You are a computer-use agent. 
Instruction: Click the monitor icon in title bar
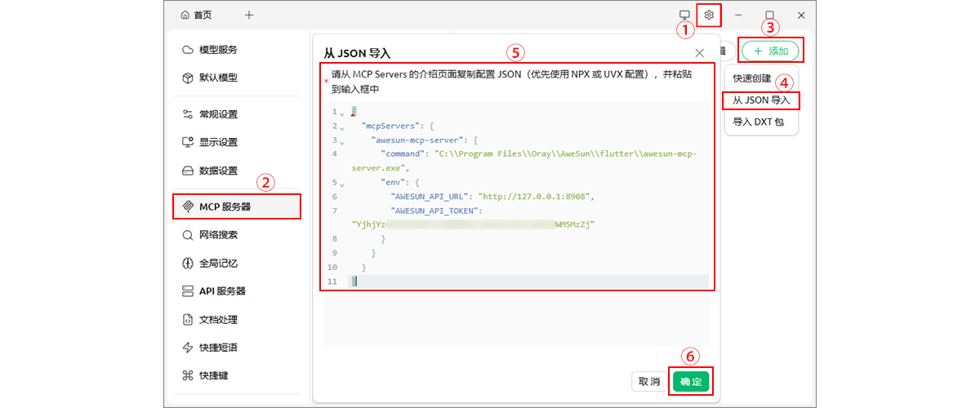684,15
